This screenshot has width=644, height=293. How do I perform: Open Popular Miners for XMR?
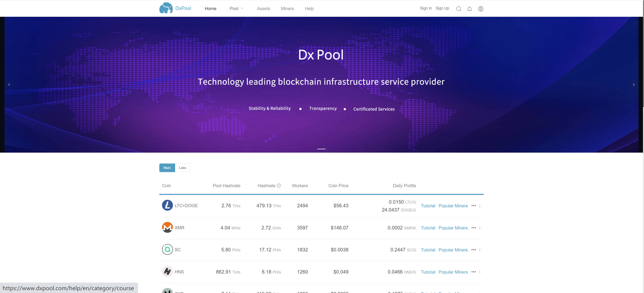pyautogui.click(x=453, y=228)
